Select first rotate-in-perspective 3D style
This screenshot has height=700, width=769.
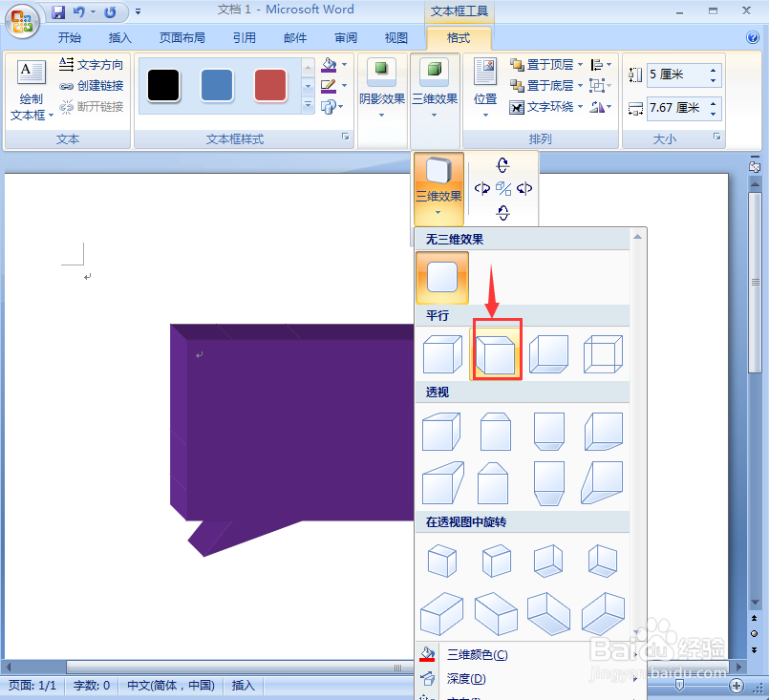point(442,561)
